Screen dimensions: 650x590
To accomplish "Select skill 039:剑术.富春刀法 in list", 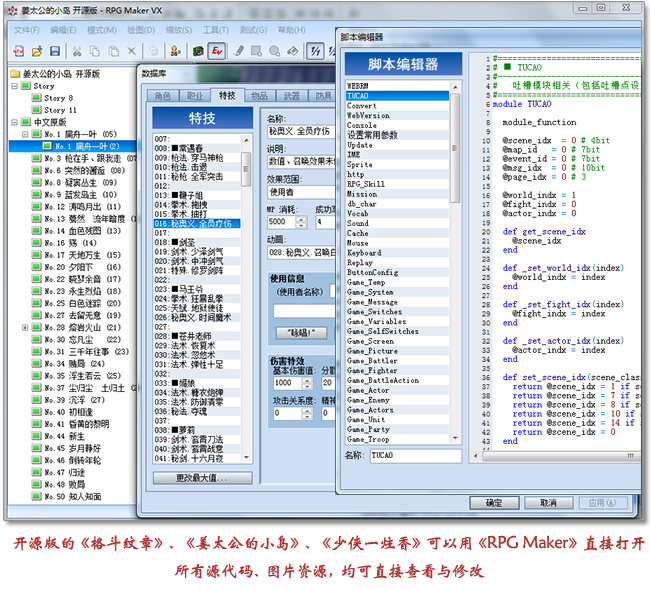I will pyautogui.click(x=197, y=439).
